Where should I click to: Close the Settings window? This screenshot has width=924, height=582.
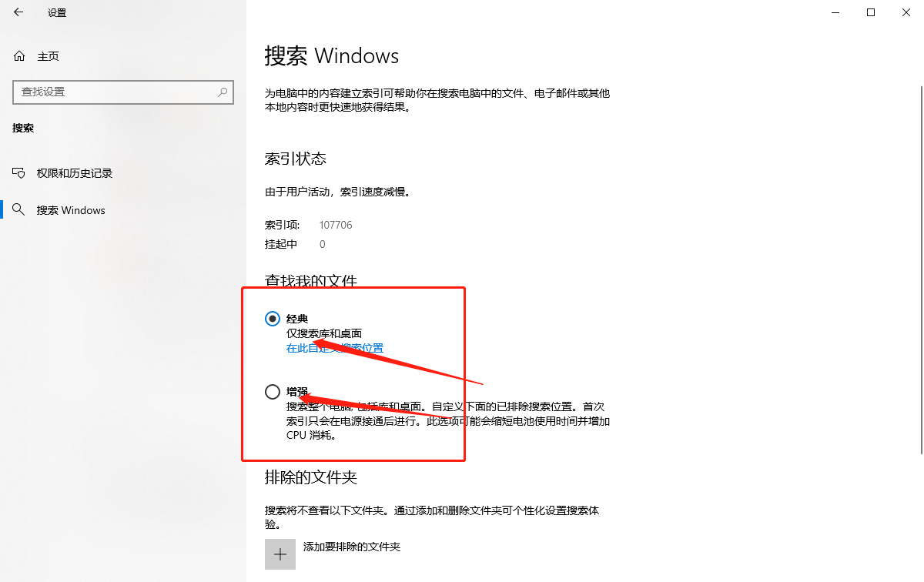[x=906, y=12]
